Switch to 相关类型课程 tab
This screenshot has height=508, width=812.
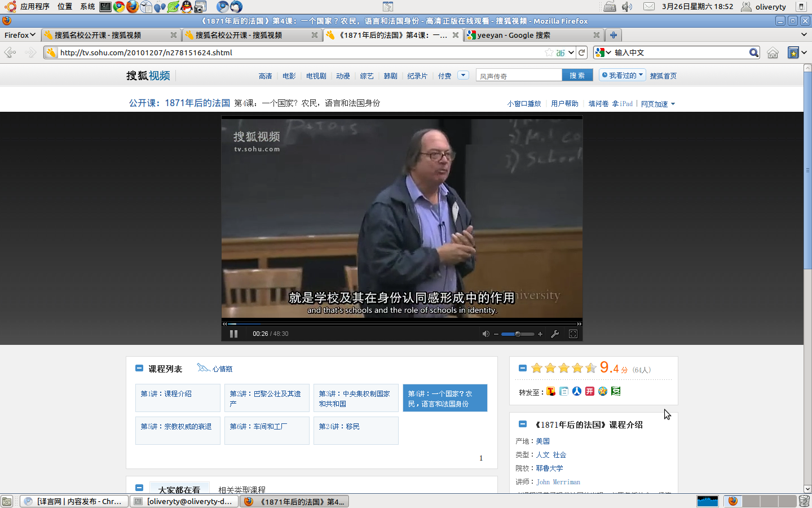click(x=242, y=490)
